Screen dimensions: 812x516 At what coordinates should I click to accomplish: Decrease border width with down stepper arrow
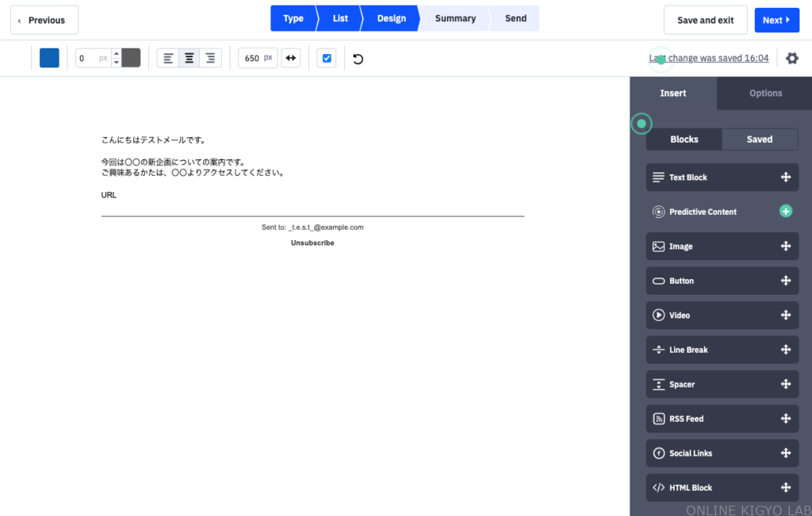click(117, 63)
